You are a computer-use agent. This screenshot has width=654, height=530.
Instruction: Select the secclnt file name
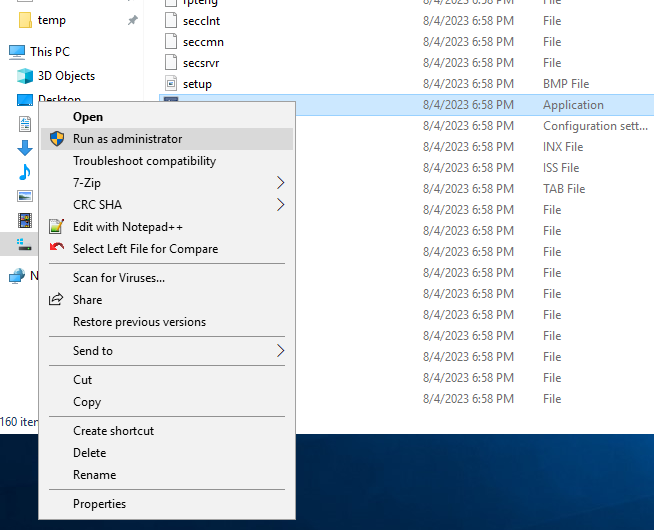pos(201,21)
